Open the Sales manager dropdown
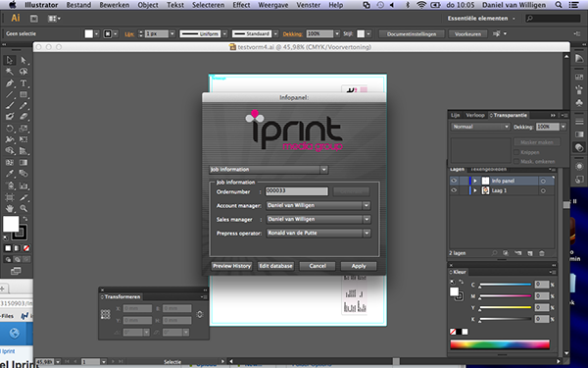This screenshot has height=368, width=588. point(318,219)
